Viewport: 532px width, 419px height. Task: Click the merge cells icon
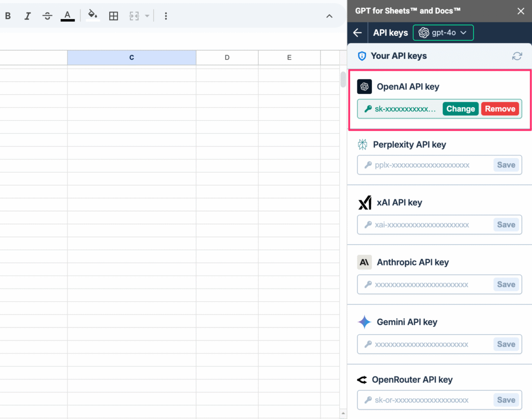pyautogui.click(x=135, y=16)
